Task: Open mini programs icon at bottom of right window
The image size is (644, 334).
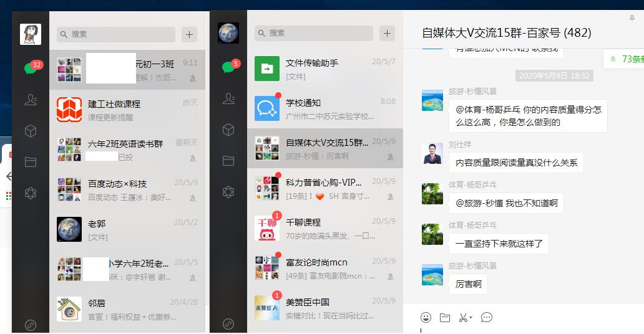Action: [228, 324]
